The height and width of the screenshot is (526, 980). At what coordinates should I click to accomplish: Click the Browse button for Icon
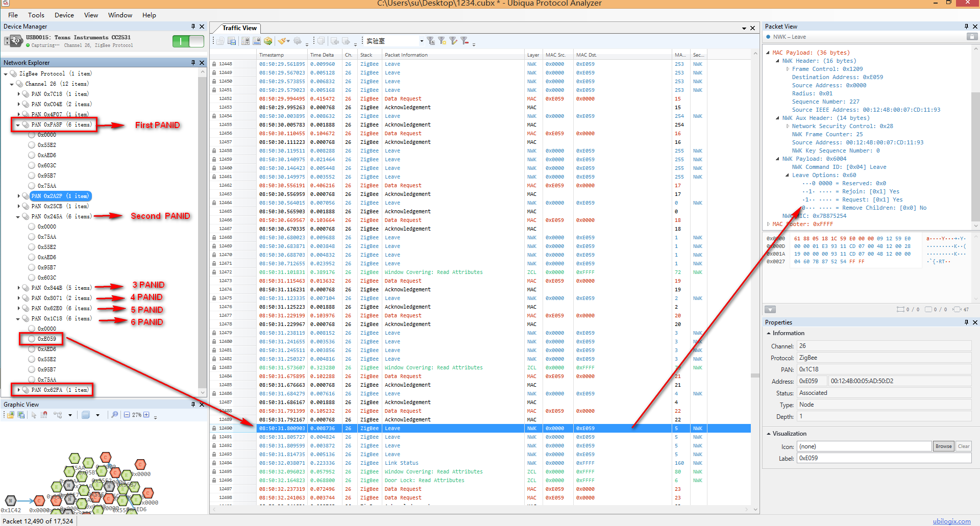943,446
